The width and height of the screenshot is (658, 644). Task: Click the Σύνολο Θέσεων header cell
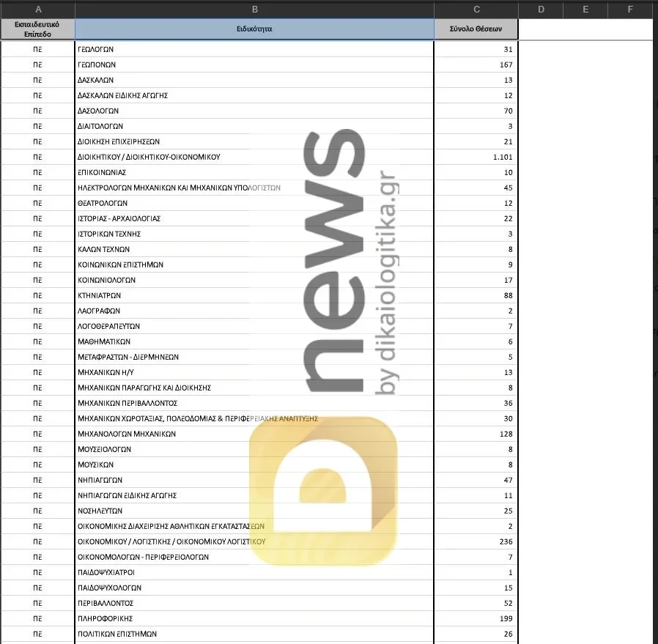[476, 29]
